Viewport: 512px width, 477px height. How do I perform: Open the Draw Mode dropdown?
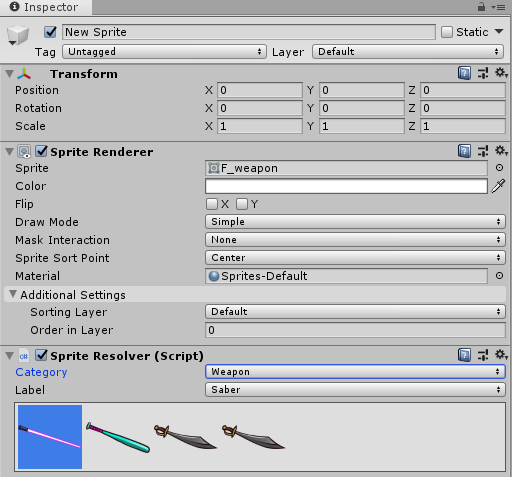[x=355, y=222]
